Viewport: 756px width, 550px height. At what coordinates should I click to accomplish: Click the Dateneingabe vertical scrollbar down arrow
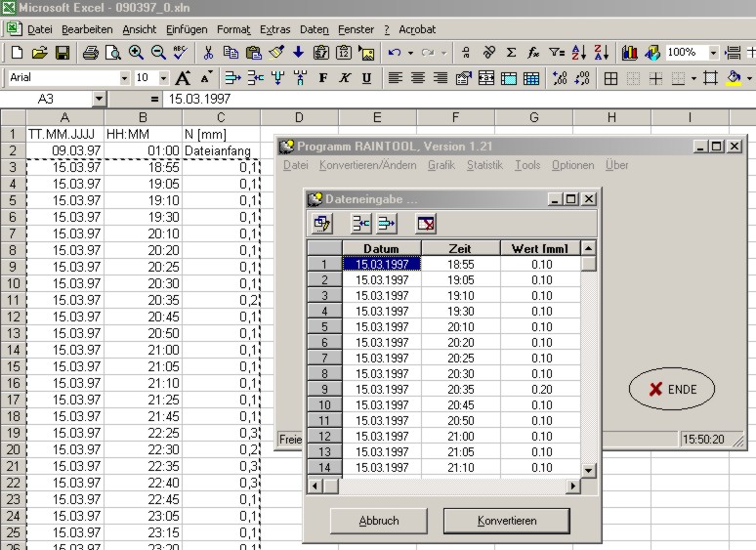pos(588,471)
